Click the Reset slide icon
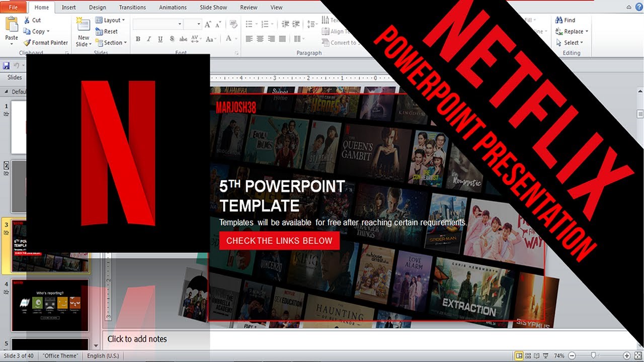This screenshot has height=362, width=644. click(99, 31)
